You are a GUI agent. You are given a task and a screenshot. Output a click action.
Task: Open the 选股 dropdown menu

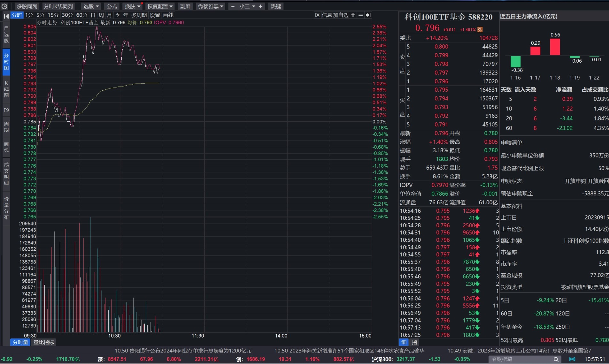pos(90,6)
